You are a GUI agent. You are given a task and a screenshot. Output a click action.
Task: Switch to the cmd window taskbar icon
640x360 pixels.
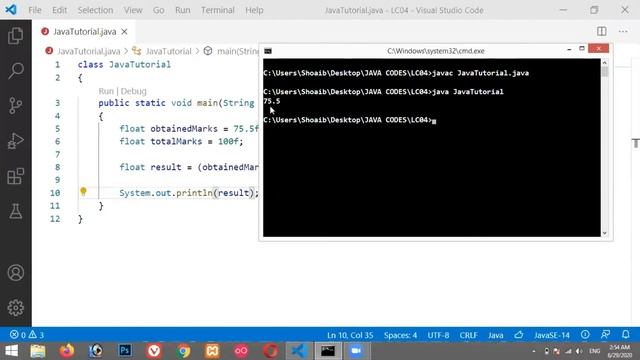[328, 351]
